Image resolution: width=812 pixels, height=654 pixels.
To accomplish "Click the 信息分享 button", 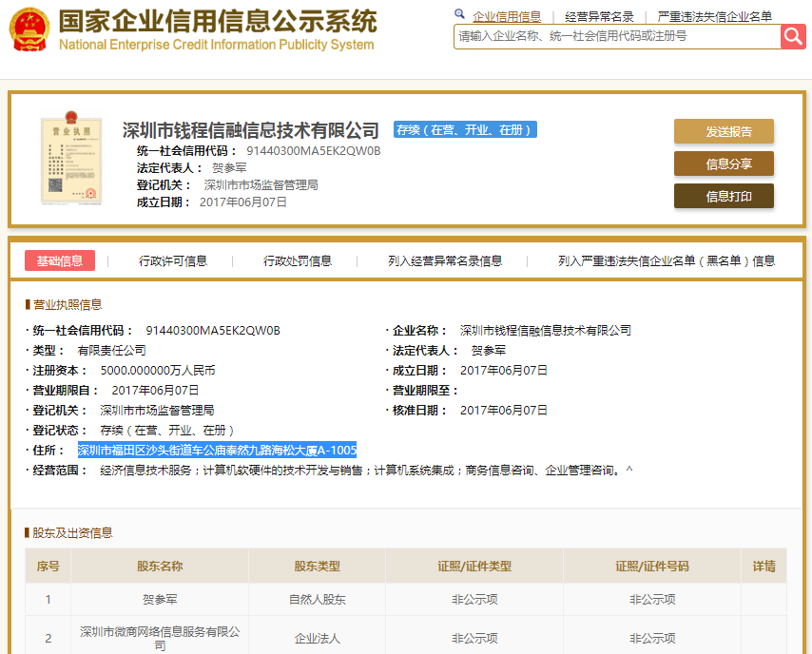I will (724, 163).
